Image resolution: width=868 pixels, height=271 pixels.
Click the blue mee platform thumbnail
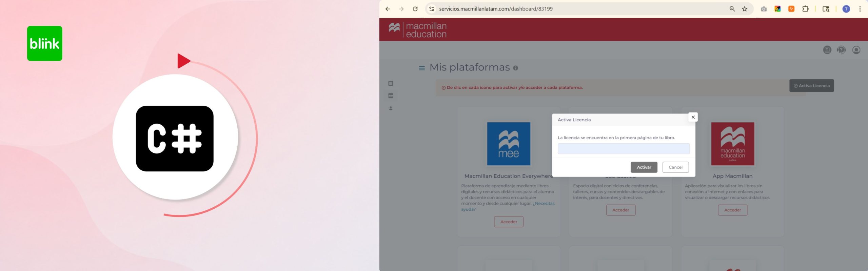click(x=509, y=144)
